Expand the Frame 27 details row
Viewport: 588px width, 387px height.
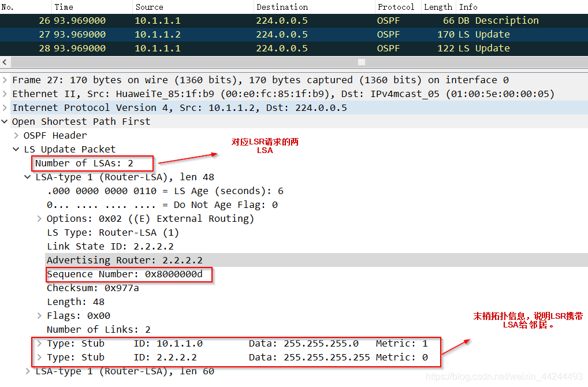pyautogui.click(x=5, y=80)
